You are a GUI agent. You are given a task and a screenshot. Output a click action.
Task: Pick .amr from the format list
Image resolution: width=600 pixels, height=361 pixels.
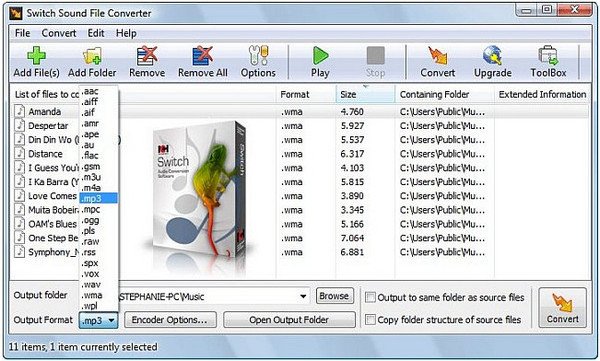click(x=99, y=123)
